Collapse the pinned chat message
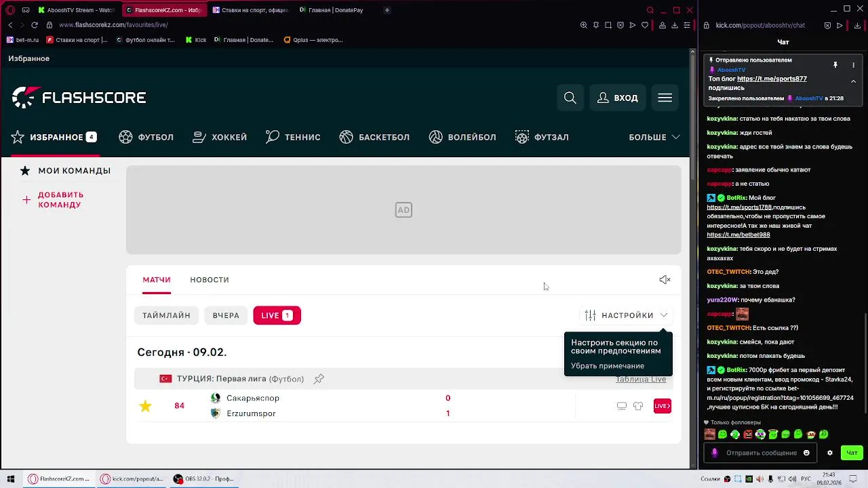The image size is (868, 488). [853, 81]
